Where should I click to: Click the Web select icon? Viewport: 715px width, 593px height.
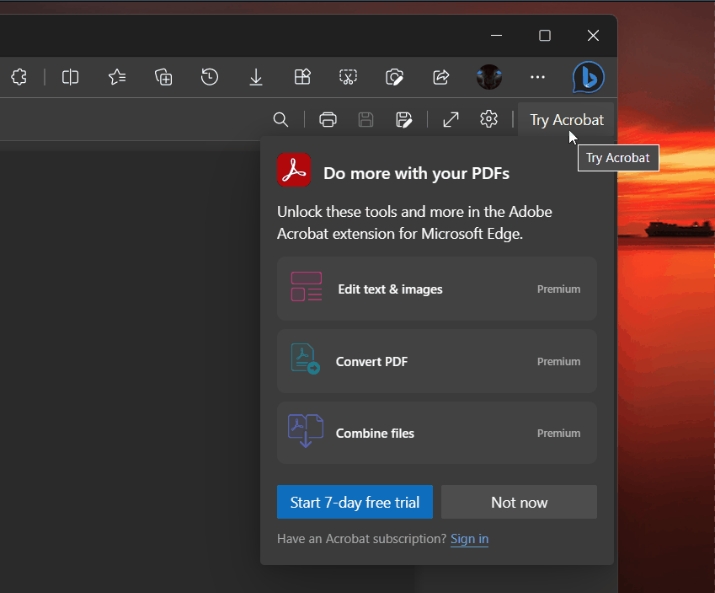click(394, 77)
